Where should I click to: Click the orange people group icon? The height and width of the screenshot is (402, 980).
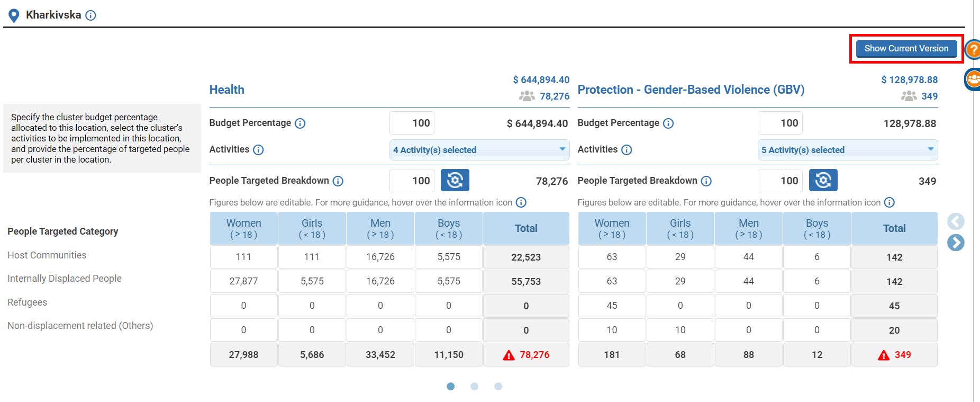coord(973,79)
